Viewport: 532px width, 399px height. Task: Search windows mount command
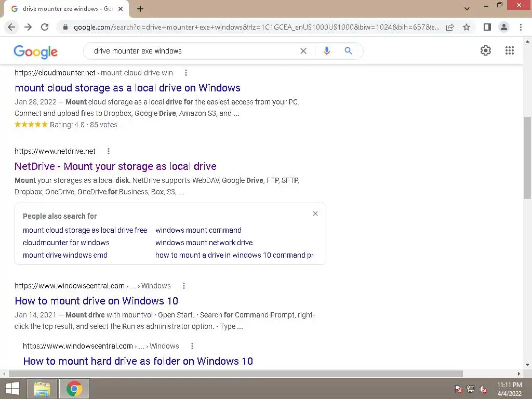(x=198, y=230)
